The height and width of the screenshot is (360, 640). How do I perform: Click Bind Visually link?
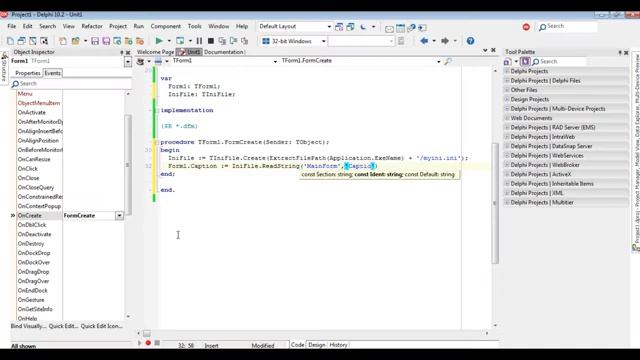tap(28, 326)
